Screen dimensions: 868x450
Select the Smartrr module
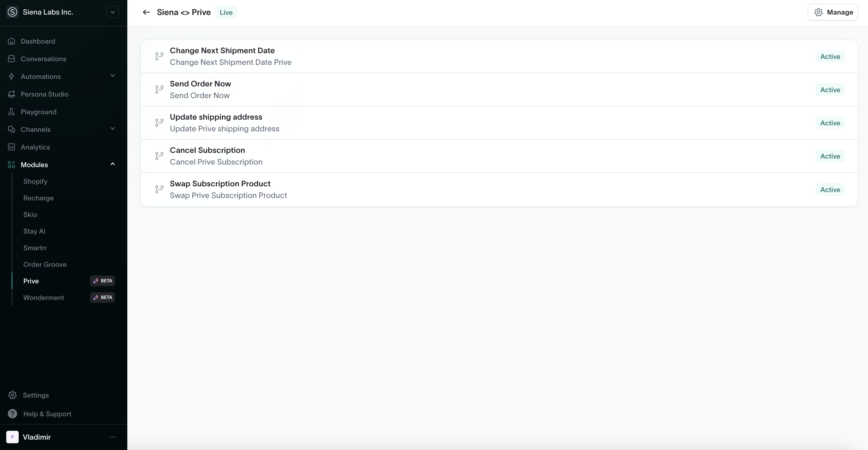35,248
